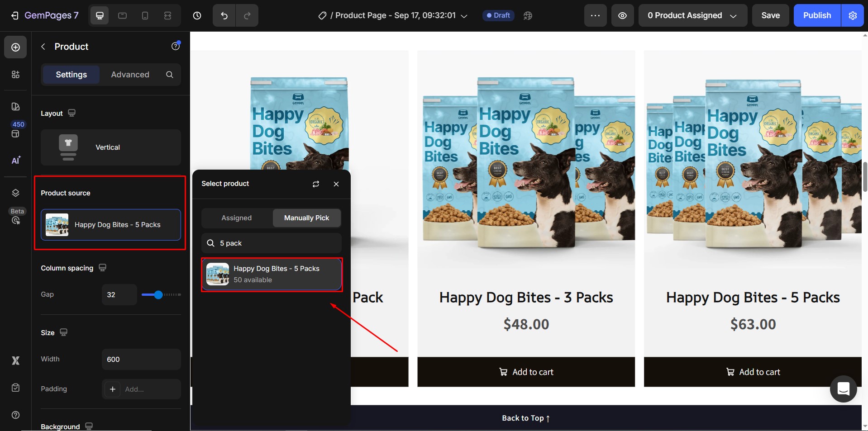Click the Size device icon
The height and width of the screenshot is (431, 868).
(63, 332)
